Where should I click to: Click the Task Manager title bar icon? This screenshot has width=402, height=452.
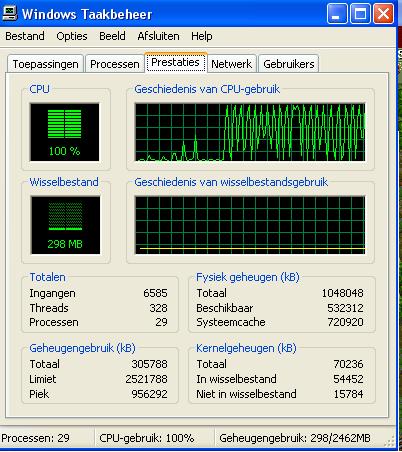coord(10,14)
